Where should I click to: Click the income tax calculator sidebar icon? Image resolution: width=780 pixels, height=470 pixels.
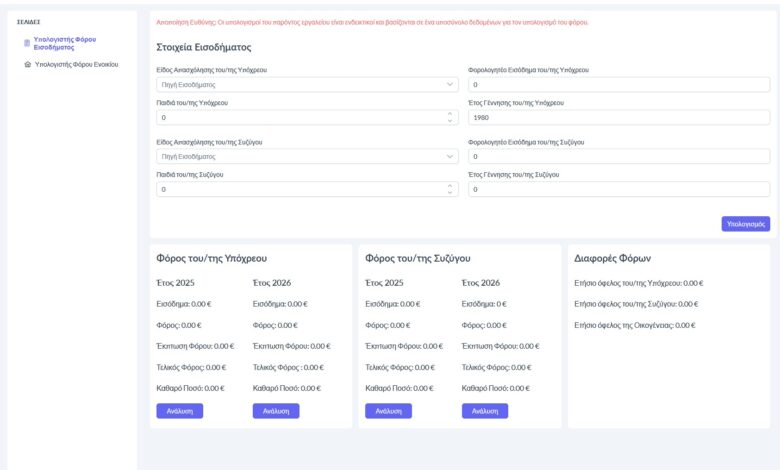pos(27,43)
